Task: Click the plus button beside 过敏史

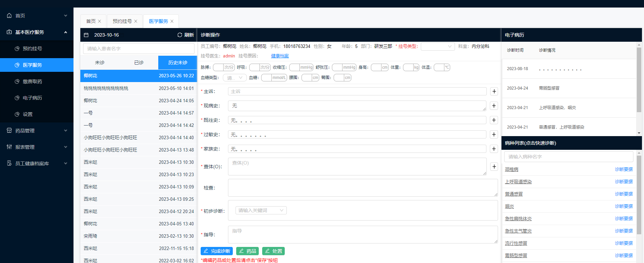Action: coord(494,134)
